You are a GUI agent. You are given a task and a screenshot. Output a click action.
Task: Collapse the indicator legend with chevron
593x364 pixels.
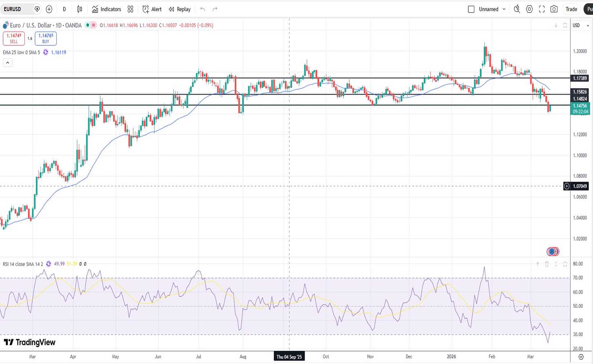click(8, 63)
